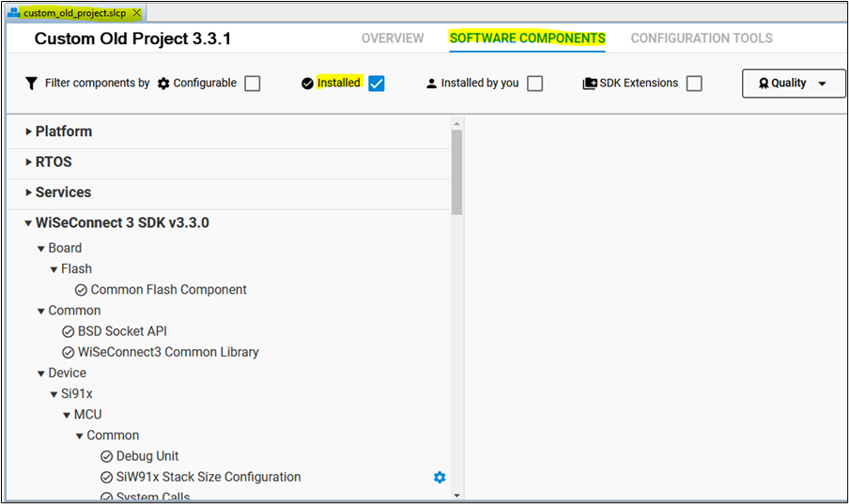Click the Filter components by label

[x=97, y=83]
